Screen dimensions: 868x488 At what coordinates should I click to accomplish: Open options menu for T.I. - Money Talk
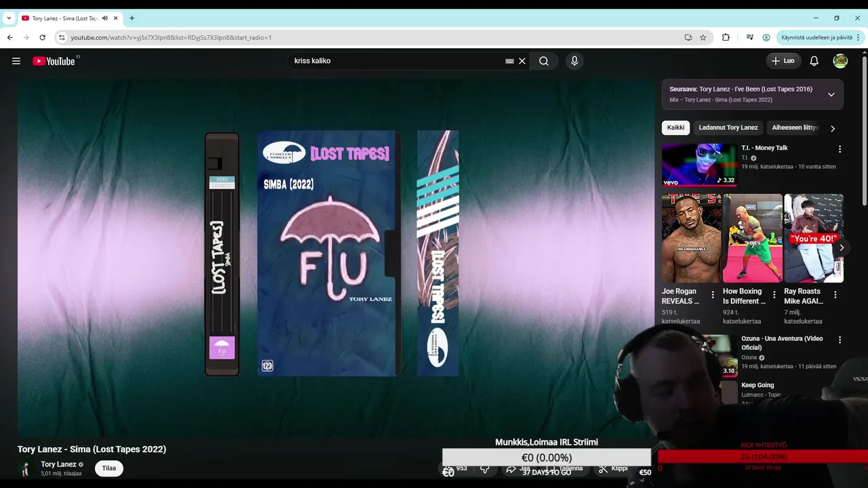[840, 149]
